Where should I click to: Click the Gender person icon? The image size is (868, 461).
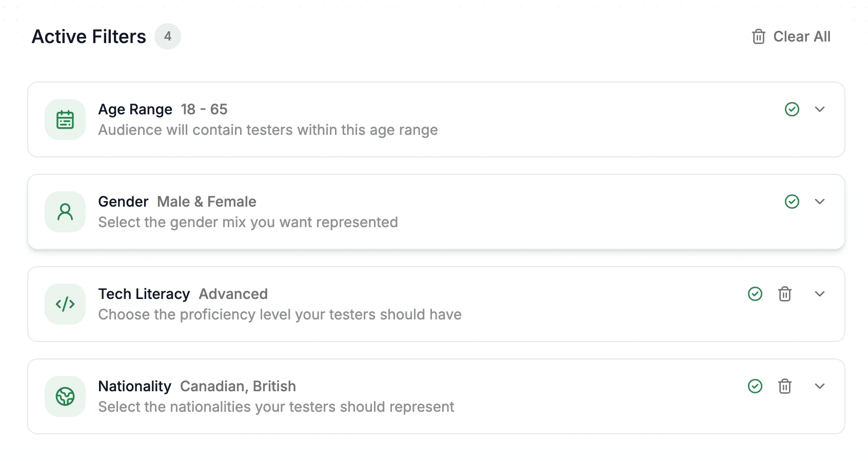65,212
